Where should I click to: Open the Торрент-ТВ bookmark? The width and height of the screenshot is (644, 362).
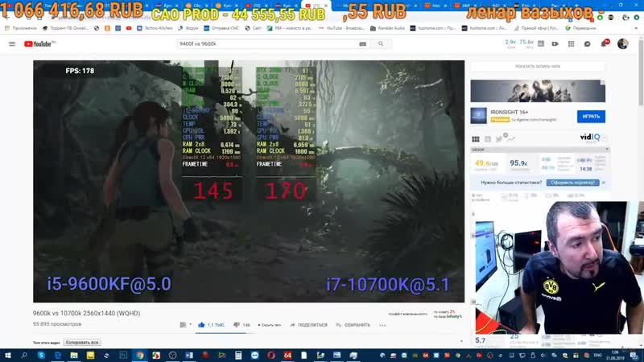66,28
